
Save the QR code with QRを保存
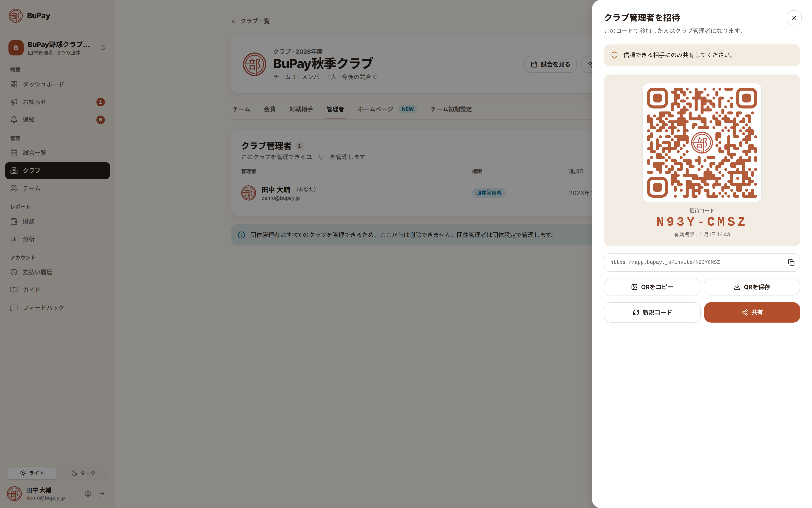tap(752, 287)
